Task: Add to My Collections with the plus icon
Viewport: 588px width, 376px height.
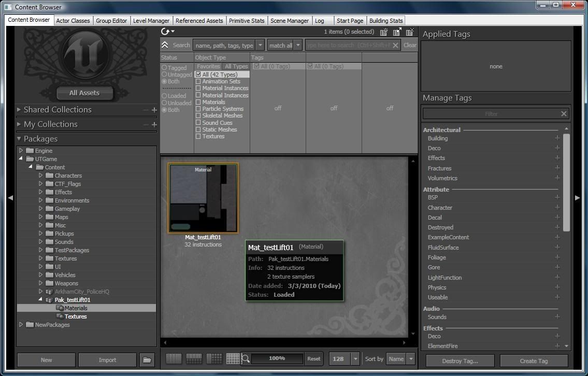Action: (x=154, y=124)
